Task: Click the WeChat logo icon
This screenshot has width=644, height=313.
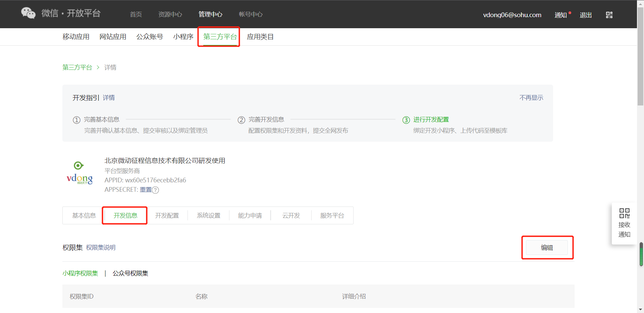Action: click(x=28, y=13)
